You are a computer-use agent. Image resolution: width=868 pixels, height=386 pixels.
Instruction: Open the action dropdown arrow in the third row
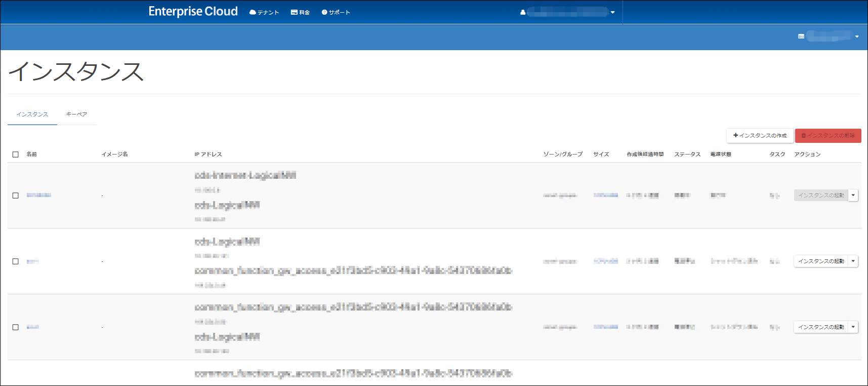coord(853,327)
